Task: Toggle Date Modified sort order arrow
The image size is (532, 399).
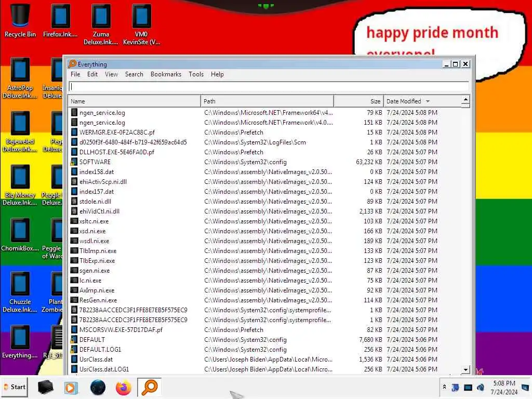Action: pos(428,101)
